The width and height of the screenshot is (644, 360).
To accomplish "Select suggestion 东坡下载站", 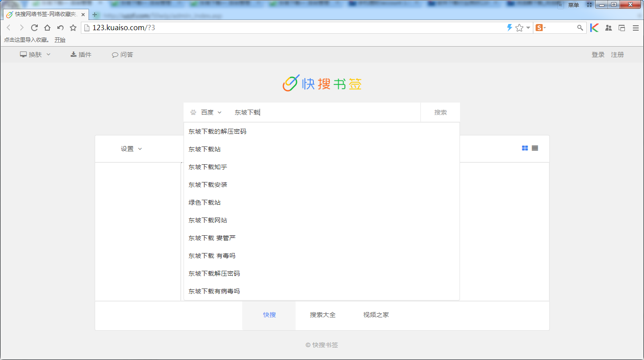I will pos(322,149).
